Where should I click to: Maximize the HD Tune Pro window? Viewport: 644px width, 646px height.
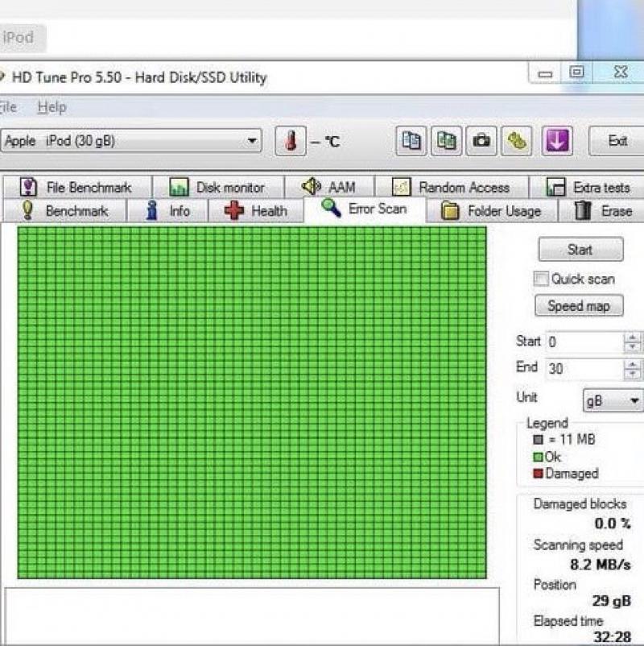point(576,72)
